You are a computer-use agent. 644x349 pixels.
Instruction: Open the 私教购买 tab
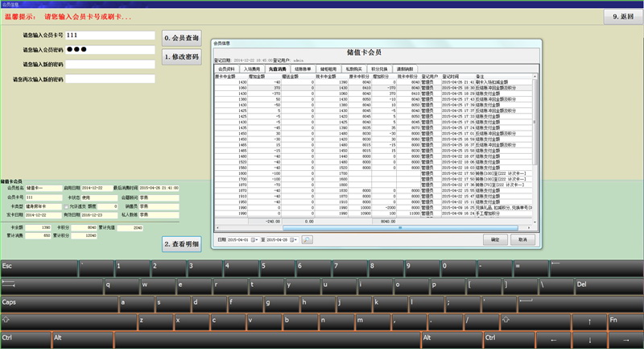pos(353,69)
